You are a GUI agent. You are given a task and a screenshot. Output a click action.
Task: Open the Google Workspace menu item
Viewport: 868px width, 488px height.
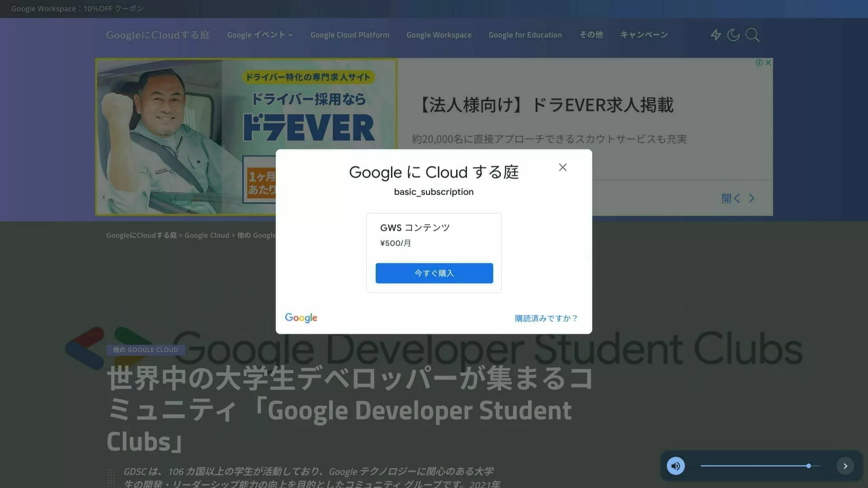coord(439,35)
